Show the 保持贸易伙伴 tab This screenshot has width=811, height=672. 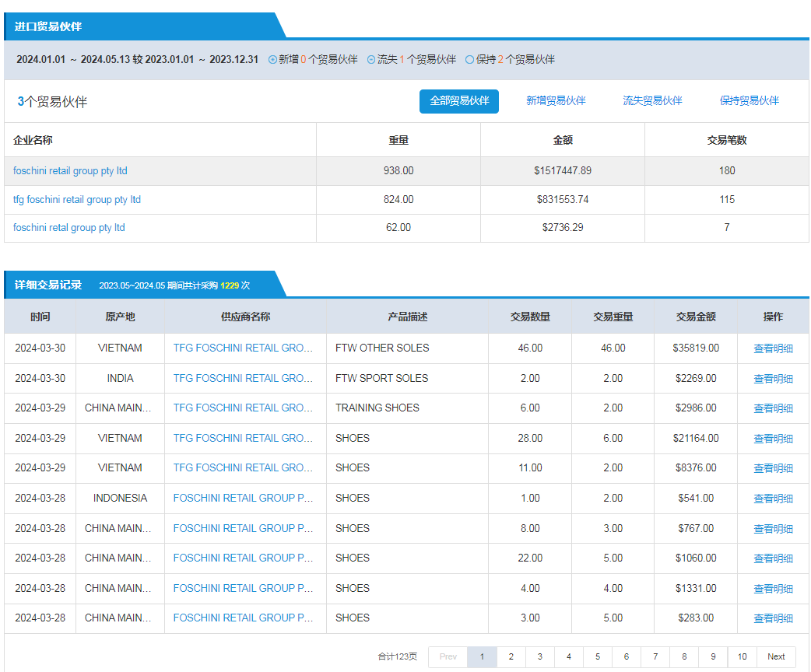(x=749, y=101)
